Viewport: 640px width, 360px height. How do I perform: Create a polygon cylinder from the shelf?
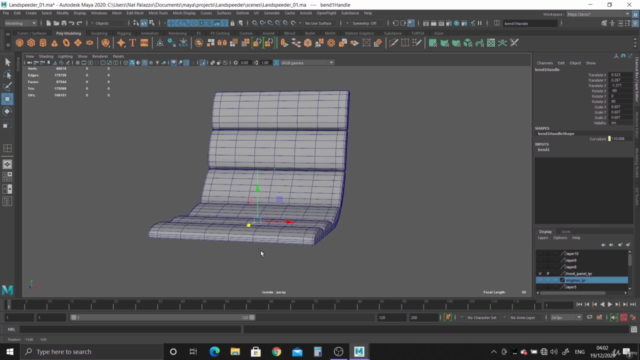click(43, 43)
